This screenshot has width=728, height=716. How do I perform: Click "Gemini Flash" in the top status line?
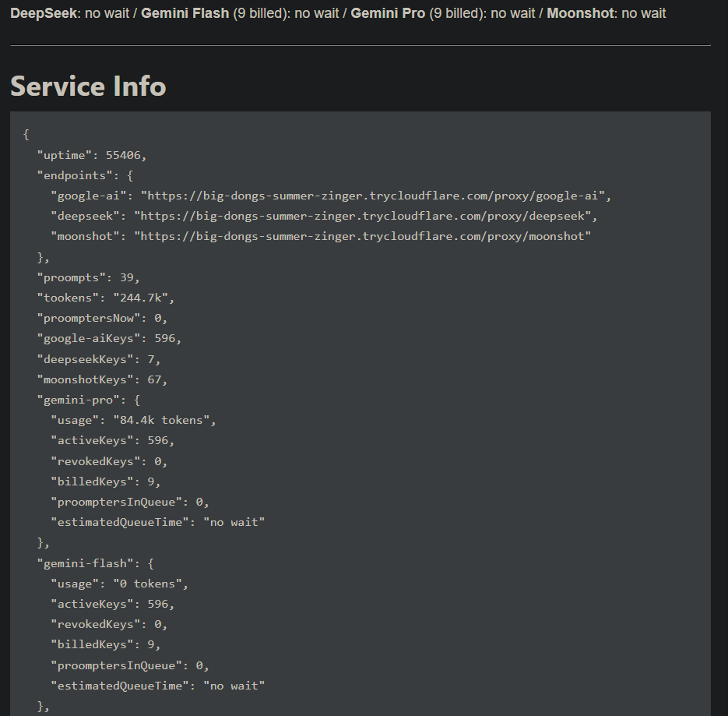[185, 13]
